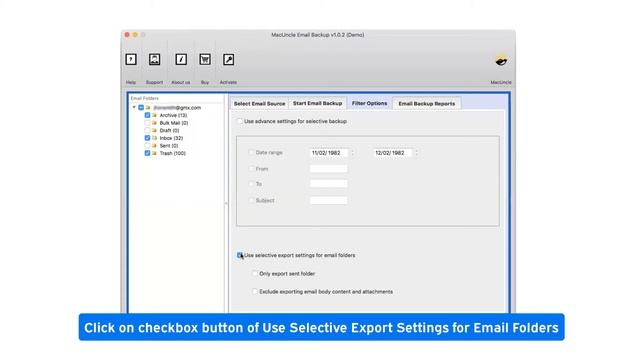This screenshot has width=640, height=360.
Task: Click the MacUncle logo icon
Action: click(x=501, y=61)
